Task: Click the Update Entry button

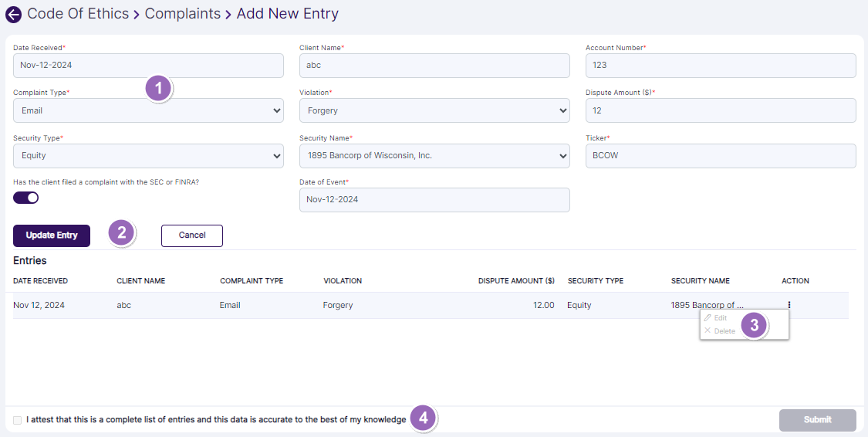Action: click(x=52, y=235)
